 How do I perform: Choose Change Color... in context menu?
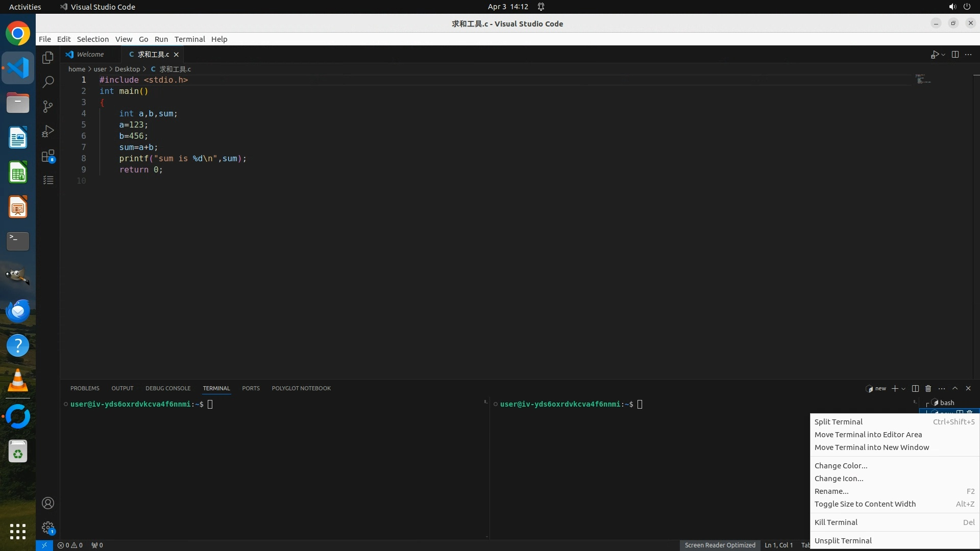(841, 466)
